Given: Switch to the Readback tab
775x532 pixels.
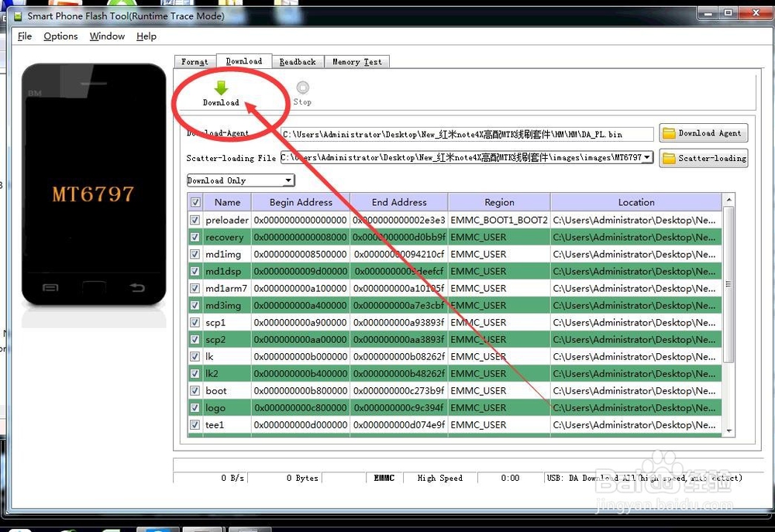Looking at the screenshot, I should pos(298,62).
